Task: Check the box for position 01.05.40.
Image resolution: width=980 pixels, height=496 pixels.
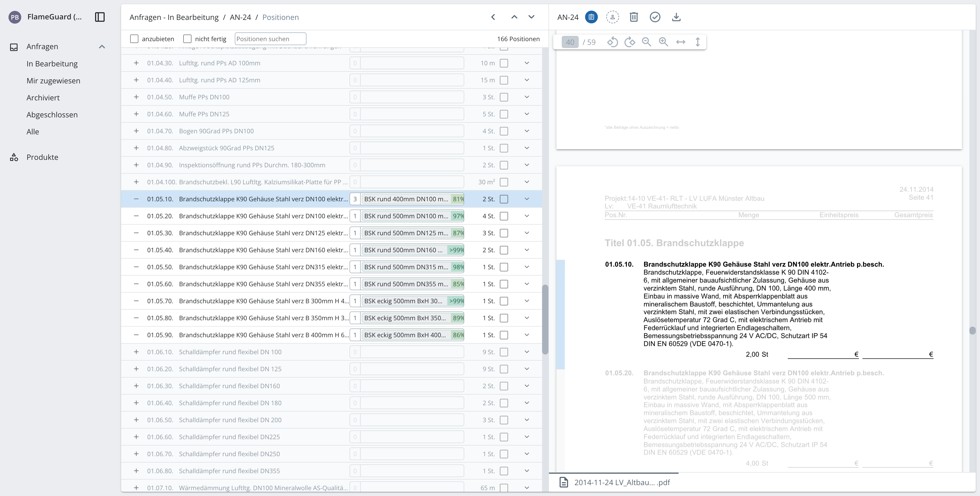Action: point(504,250)
